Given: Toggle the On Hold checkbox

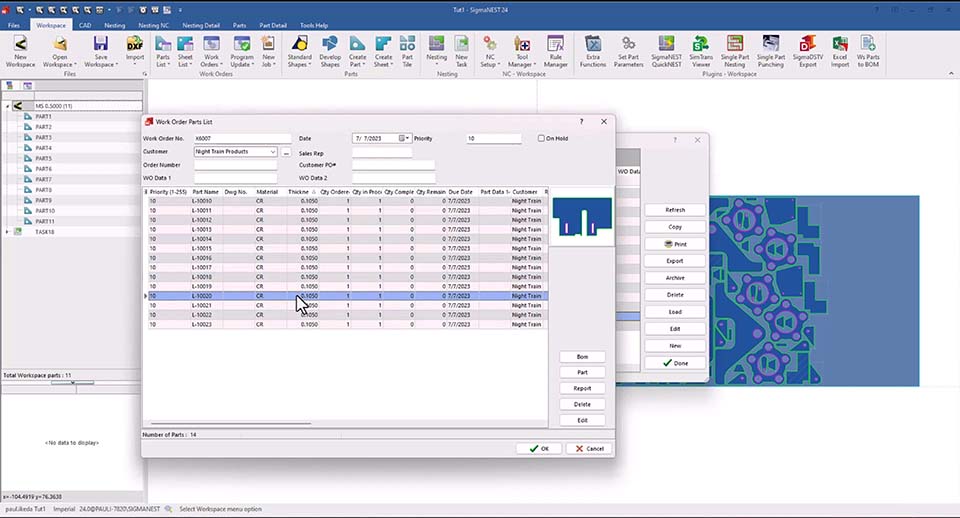Looking at the screenshot, I should [x=541, y=138].
